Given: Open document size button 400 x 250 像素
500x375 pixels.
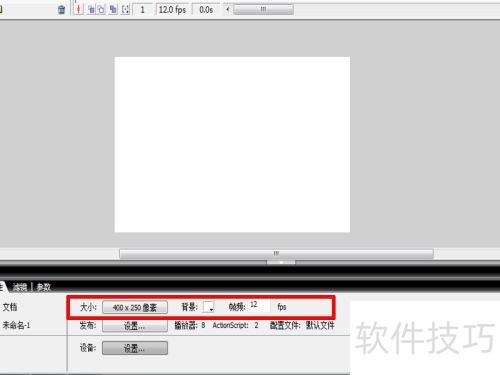Looking at the screenshot, I should pyautogui.click(x=135, y=307).
